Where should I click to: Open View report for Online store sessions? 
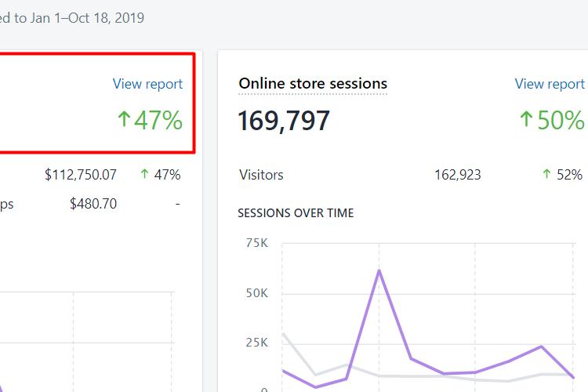coord(550,84)
